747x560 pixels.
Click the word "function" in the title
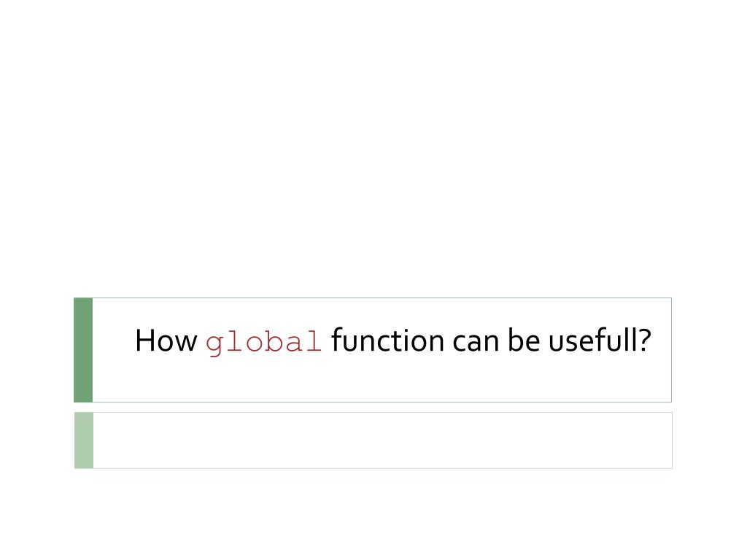[x=388, y=341]
